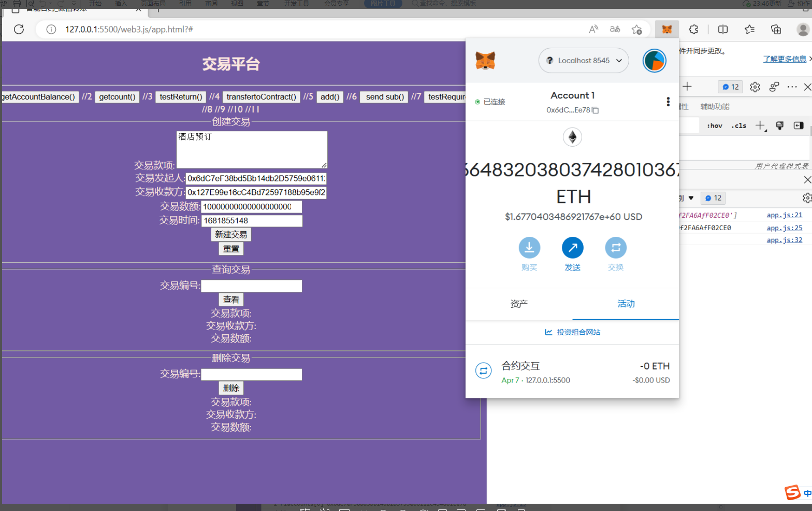This screenshot has width=812, height=511.
Task: Click the 删除 button
Action: (x=231, y=388)
